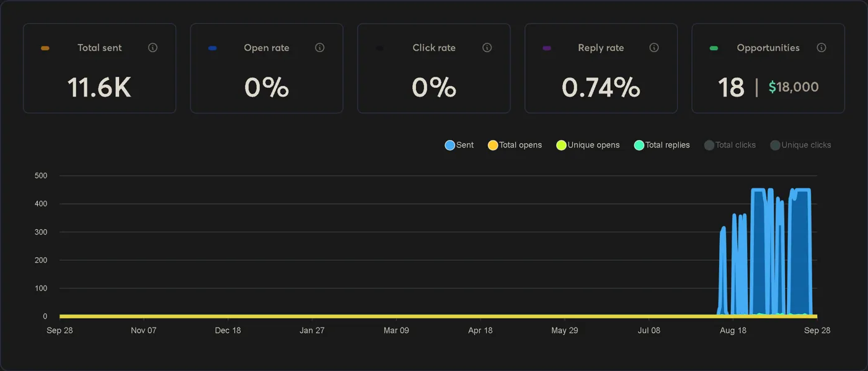Toggle the Sent series in chart legend

[459, 145]
